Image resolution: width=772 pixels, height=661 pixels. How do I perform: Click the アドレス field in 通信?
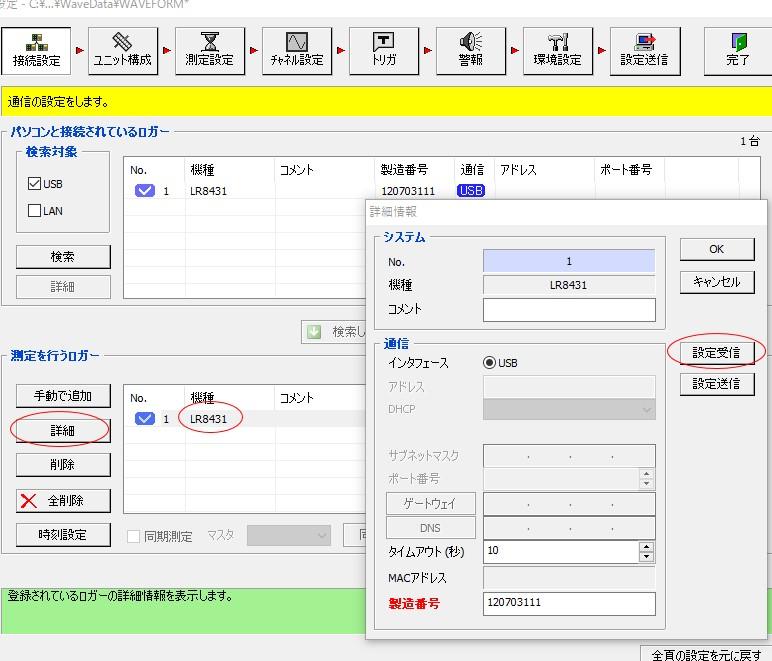click(x=569, y=386)
